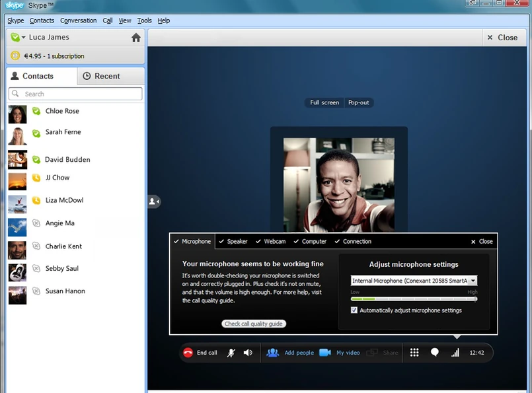Click the call quality signal bars icon
This screenshot has height=393, width=532.
[x=455, y=353]
